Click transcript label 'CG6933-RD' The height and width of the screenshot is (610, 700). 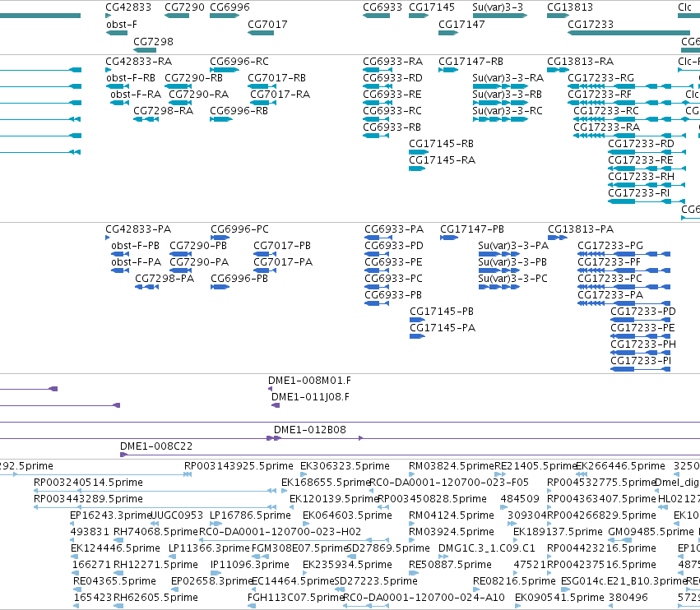point(392,77)
